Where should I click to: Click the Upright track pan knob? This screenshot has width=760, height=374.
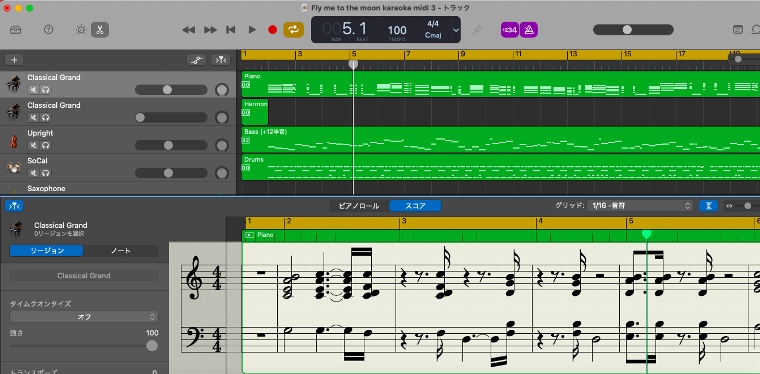tap(222, 145)
